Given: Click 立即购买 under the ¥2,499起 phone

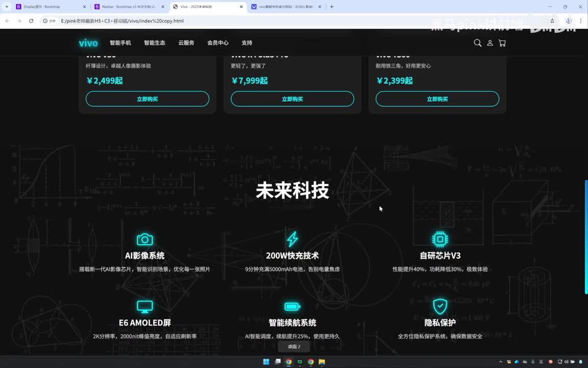Looking at the screenshot, I should tap(148, 99).
